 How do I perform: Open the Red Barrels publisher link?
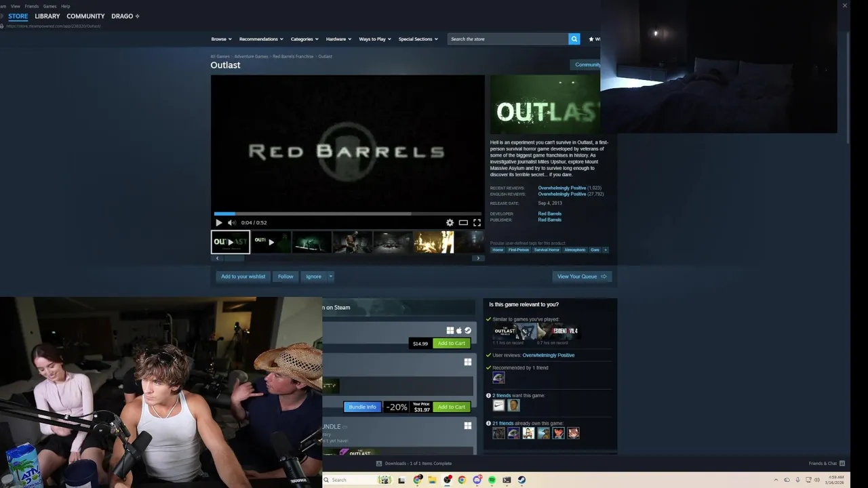click(550, 220)
